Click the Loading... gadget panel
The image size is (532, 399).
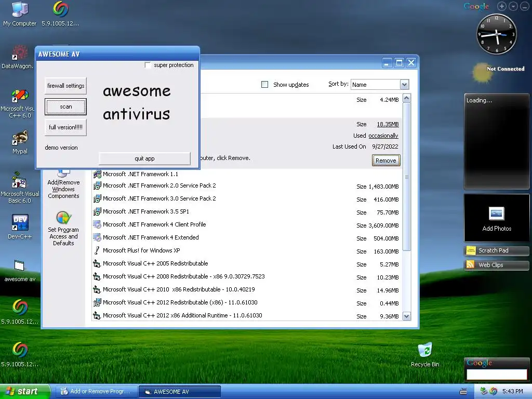pos(496,141)
